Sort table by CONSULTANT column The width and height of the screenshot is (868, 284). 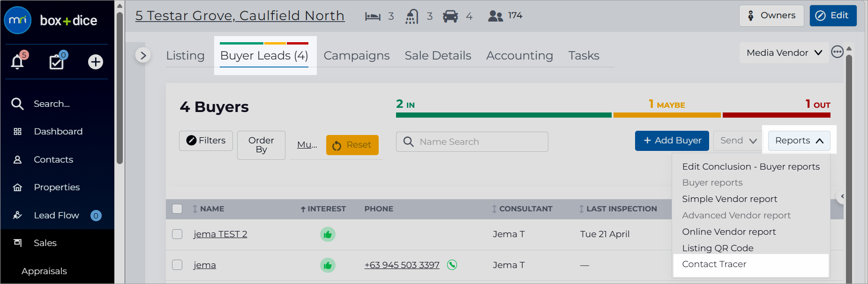(522, 209)
